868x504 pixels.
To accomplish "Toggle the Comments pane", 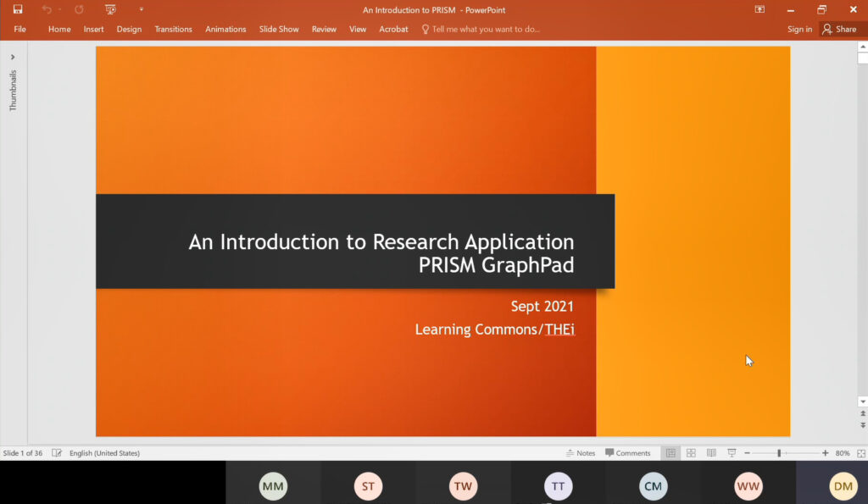I will [x=628, y=453].
